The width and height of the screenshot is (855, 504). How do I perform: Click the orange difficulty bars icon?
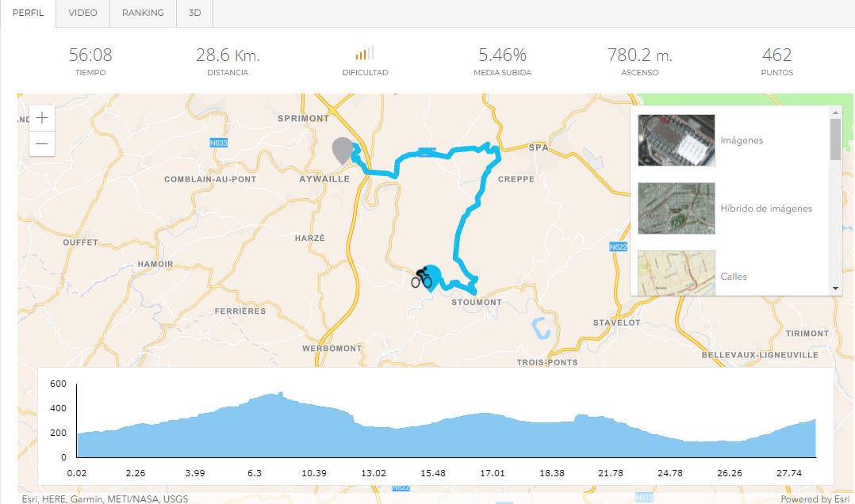[x=364, y=53]
